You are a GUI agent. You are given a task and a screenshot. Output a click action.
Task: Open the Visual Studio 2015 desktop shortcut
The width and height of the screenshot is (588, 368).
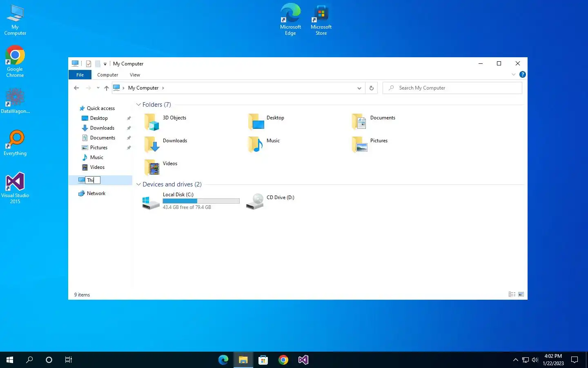pyautogui.click(x=15, y=188)
